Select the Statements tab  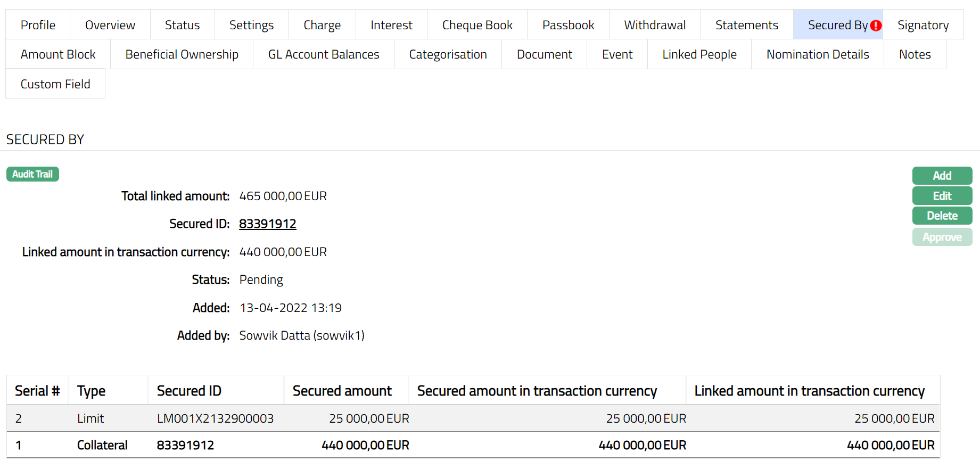(746, 25)
